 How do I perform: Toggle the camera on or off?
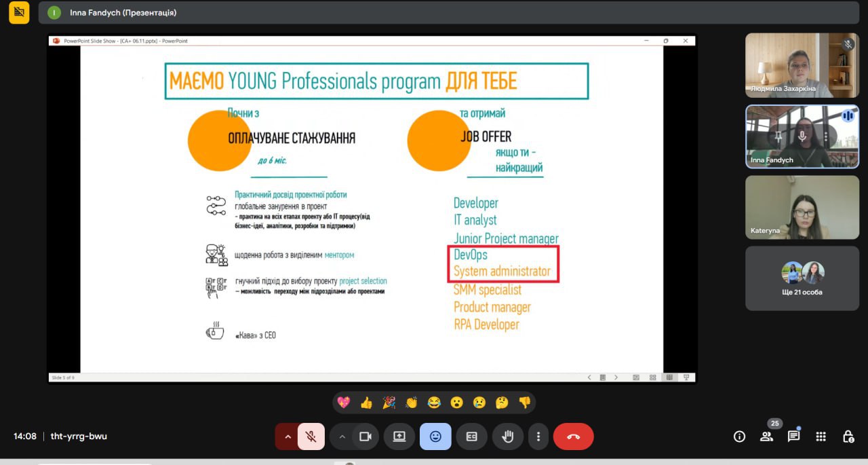(x=366, y=436)
